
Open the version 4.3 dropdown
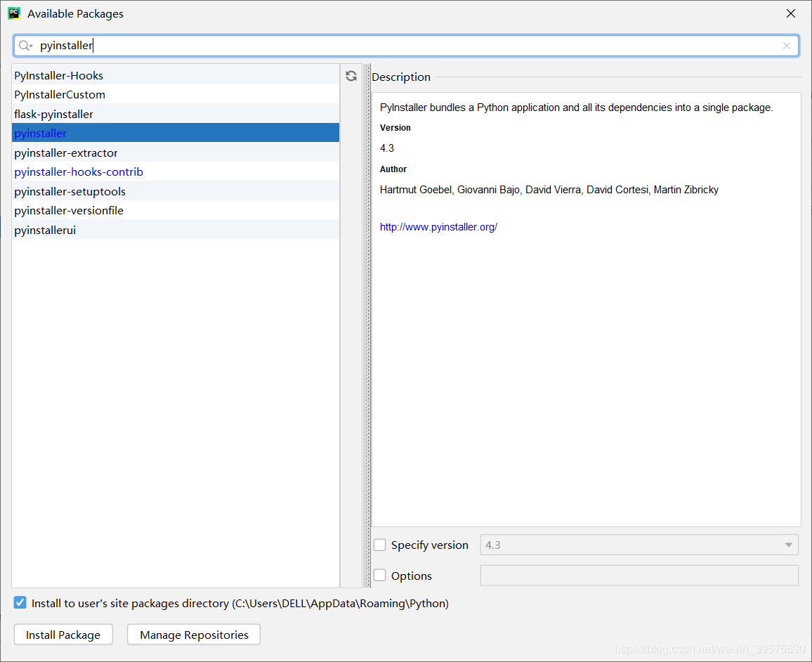pos(639,545)
